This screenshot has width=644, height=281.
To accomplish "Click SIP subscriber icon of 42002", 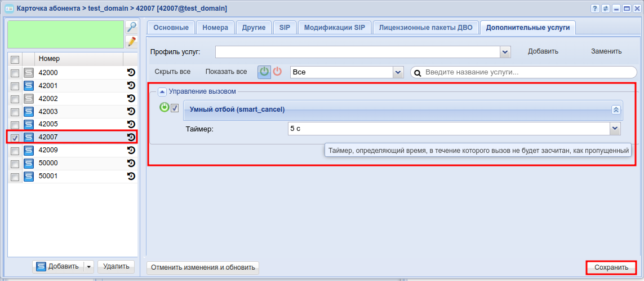I will click(29, 99).
